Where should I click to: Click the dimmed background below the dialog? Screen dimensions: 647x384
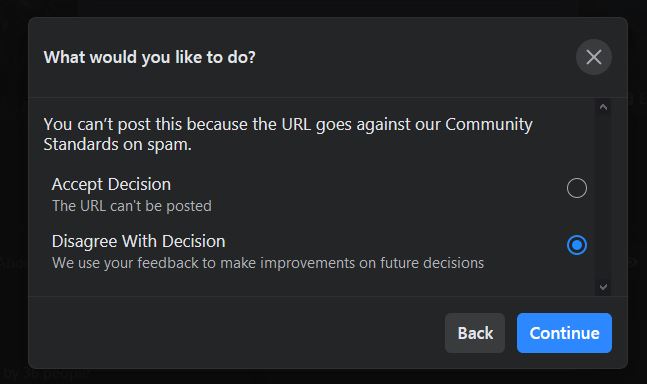pyautogui.click(x=324, y=377)
